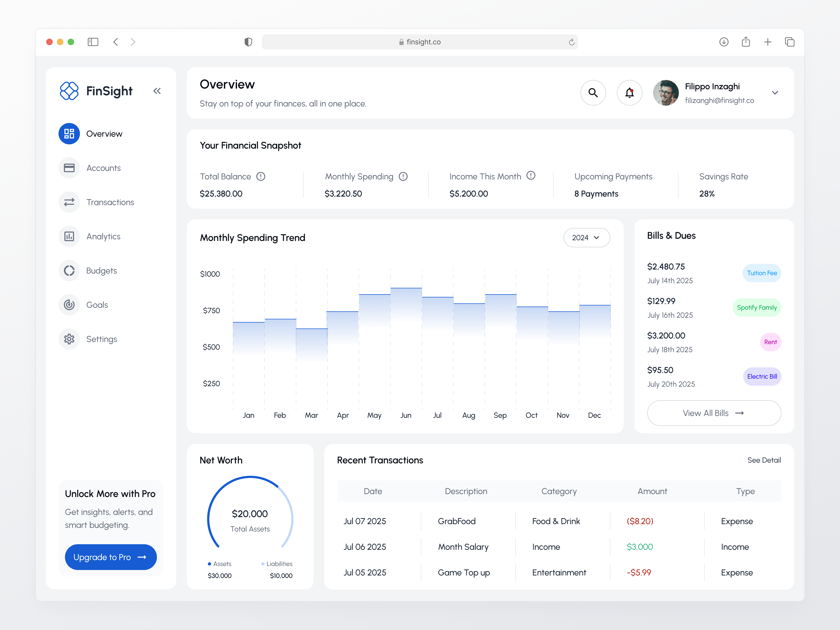
Task: Open the FinSight logo icon
Action: 69,91
